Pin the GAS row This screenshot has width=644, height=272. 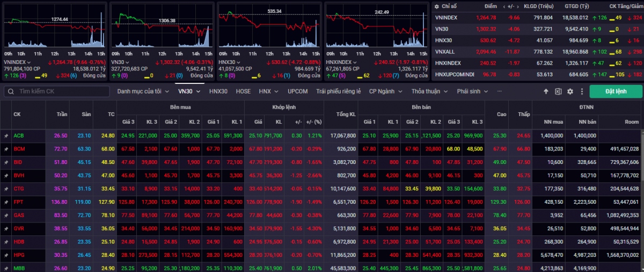click(x=6, y=215)
